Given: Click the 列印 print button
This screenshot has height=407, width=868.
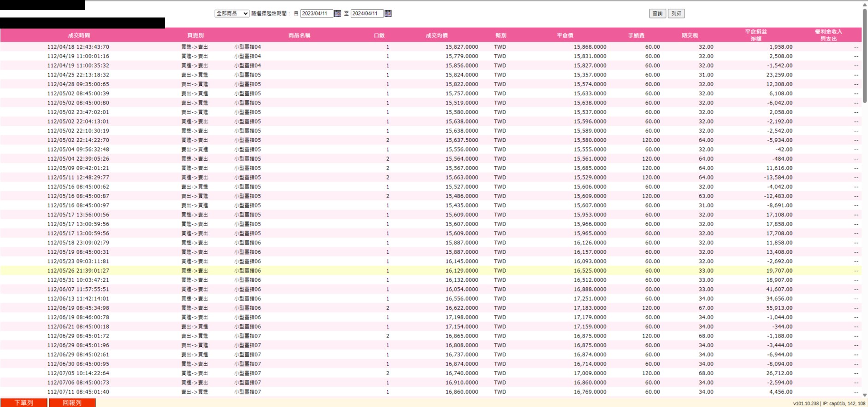Looking at the screenshot, I should coord(676,14).
